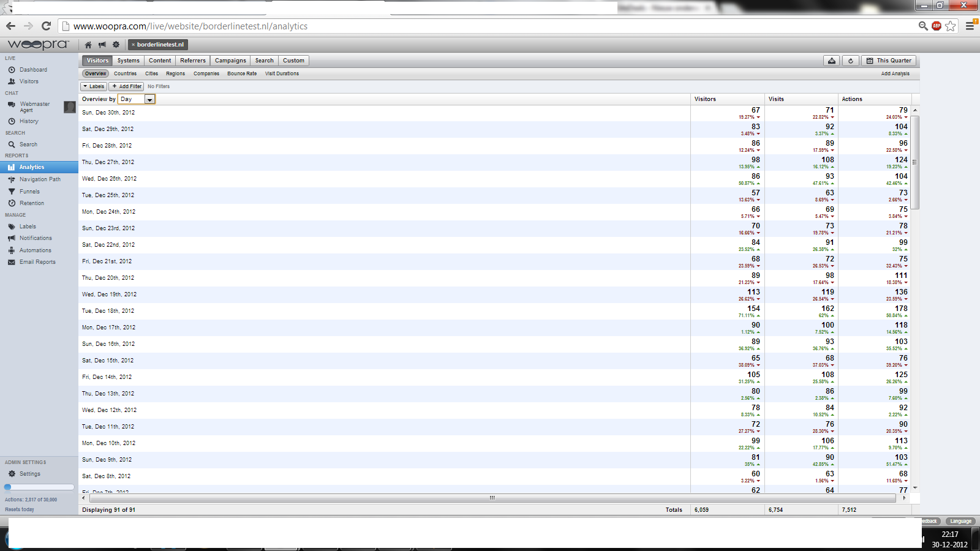Click the horizontal scrollbar at table bottom
The width and height of the screenshot is (980, 551).
pos(492,498)
